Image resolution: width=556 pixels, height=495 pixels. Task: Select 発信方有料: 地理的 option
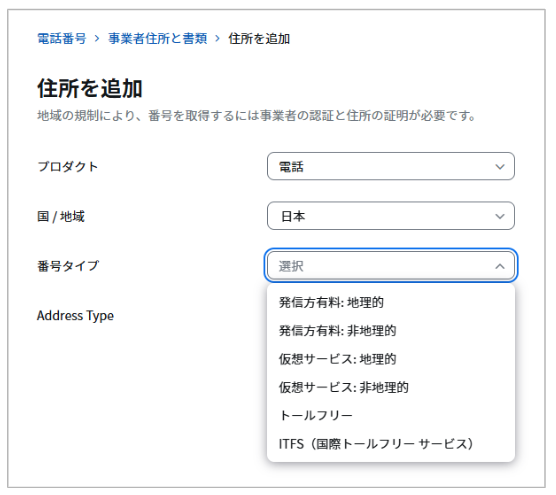click(391, 302)
